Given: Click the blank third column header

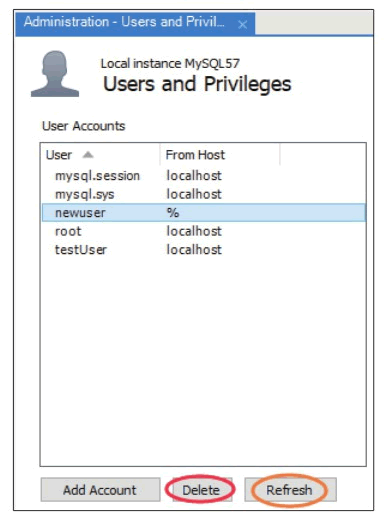Looking at the screenshot, I should (x=323, y=155).
